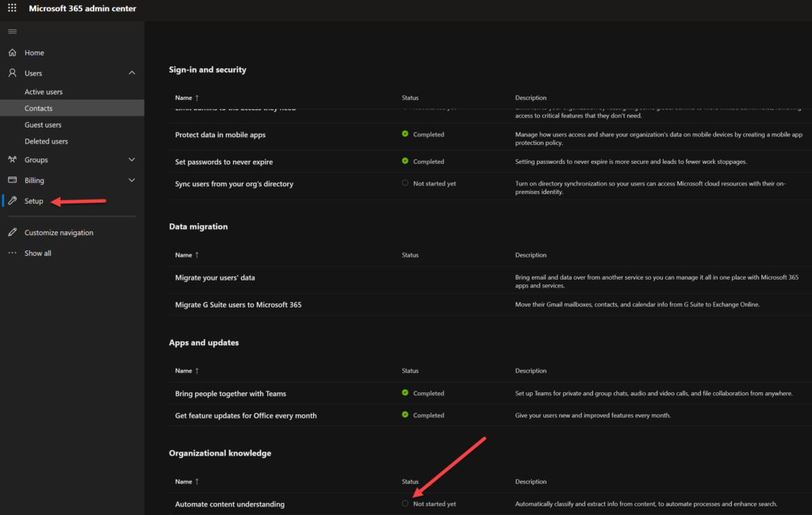The width and height of the screenshot is (812, 515).
Task: Click the Apps and updates heading
Action: (x=204, y=342)
